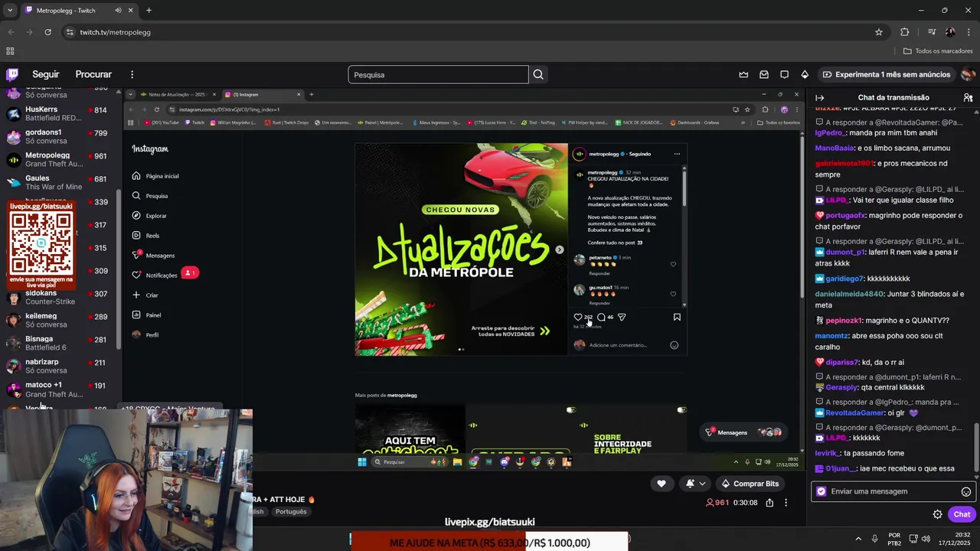Click the left sidebar channel scrollbar
The width and height of the screenshot is (980, 551).
119,269
